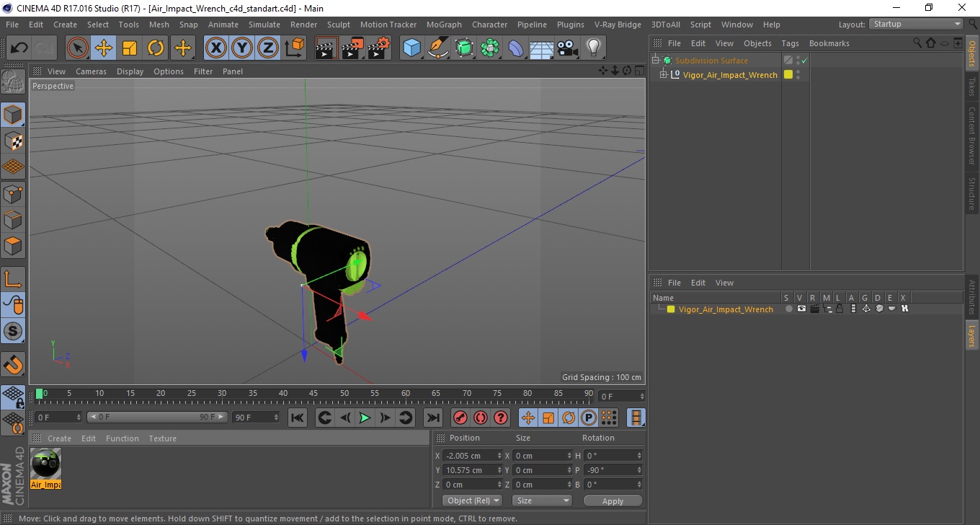Screen dimensions: 980x525
Task: Activate the Scale tool in top toolbar
Action: point(130,48)
